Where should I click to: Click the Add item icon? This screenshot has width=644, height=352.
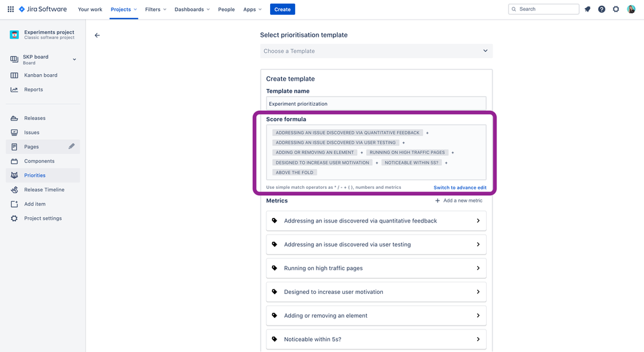(x=14, y=204)
